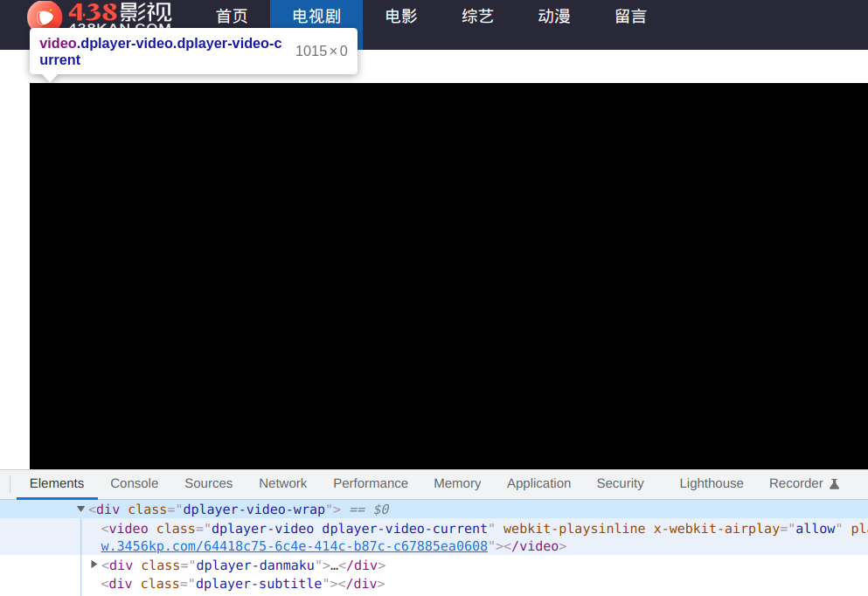Follow the 3456kp.com video source link

294,546
